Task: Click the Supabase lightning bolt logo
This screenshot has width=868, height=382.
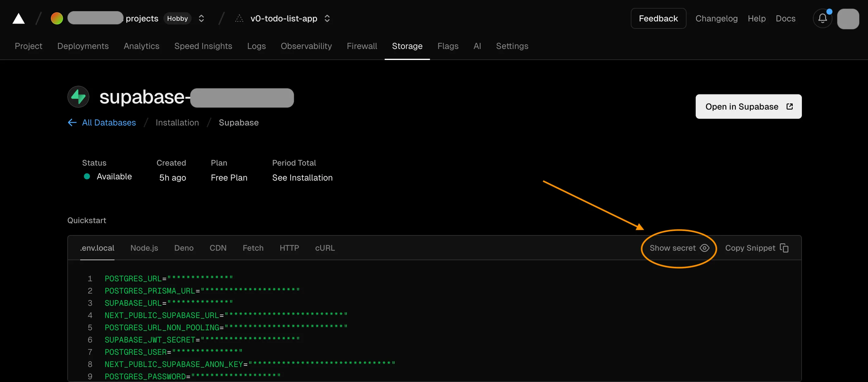Action: (78, 97)
